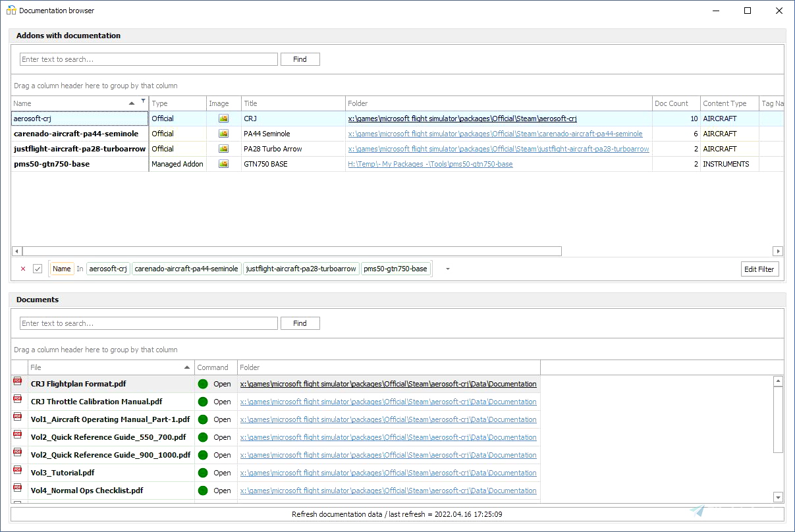
Task: Select the PDF icon next to Vol3_Tutorial.pdf
Action: (x=18, y=470)
